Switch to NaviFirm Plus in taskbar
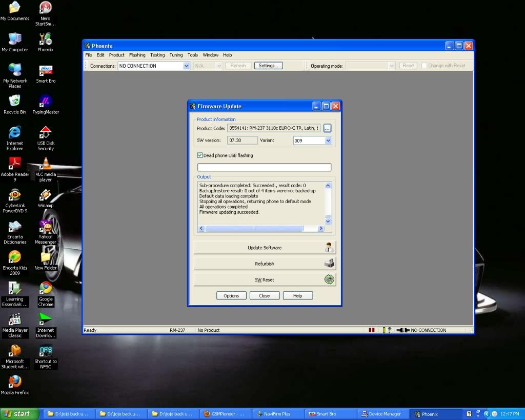 click(277, 414)
